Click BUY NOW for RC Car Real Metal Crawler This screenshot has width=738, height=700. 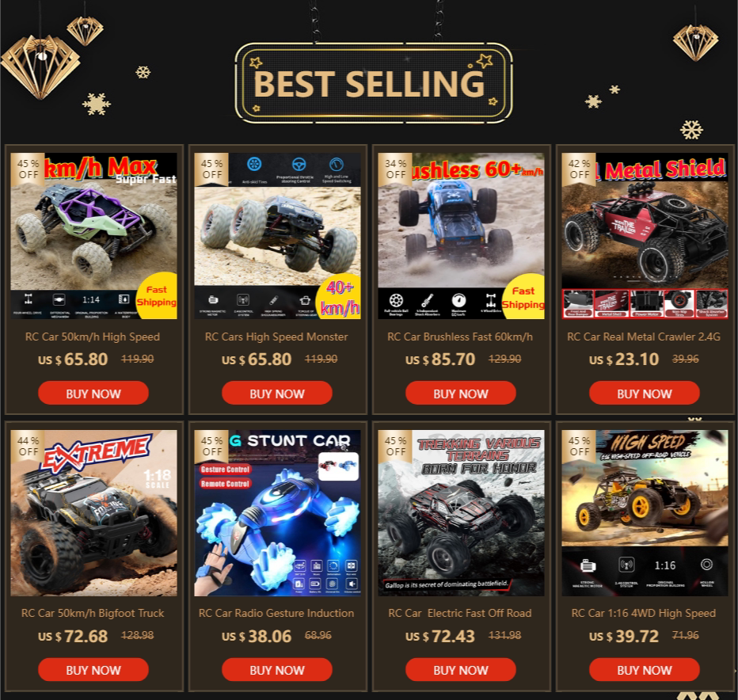click(645, 393)
